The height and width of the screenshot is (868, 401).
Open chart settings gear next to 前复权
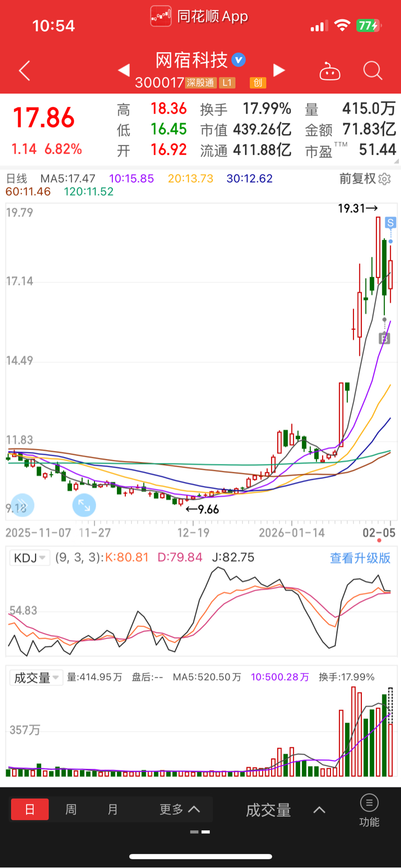(x=385, y=179)
